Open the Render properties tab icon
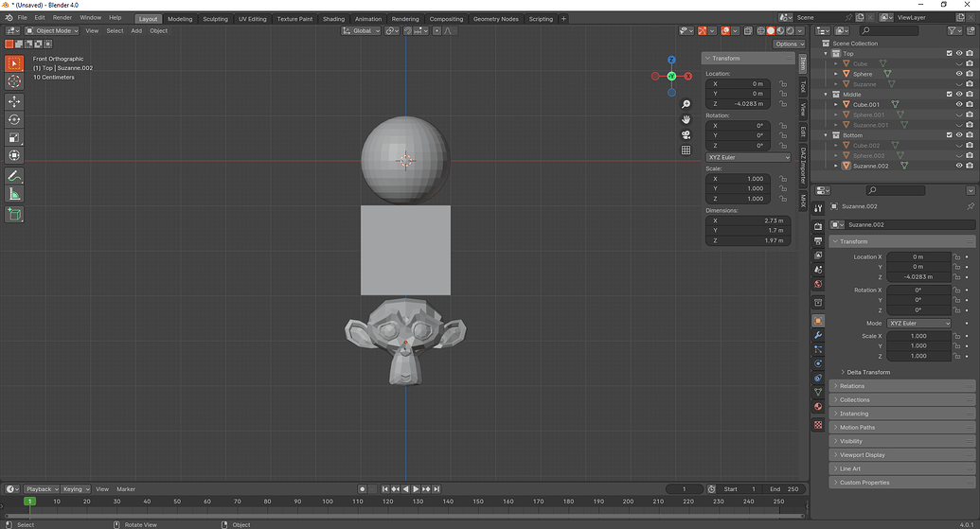Image resolution: width=980 pixels, height=529 pixels. [818, 226]
